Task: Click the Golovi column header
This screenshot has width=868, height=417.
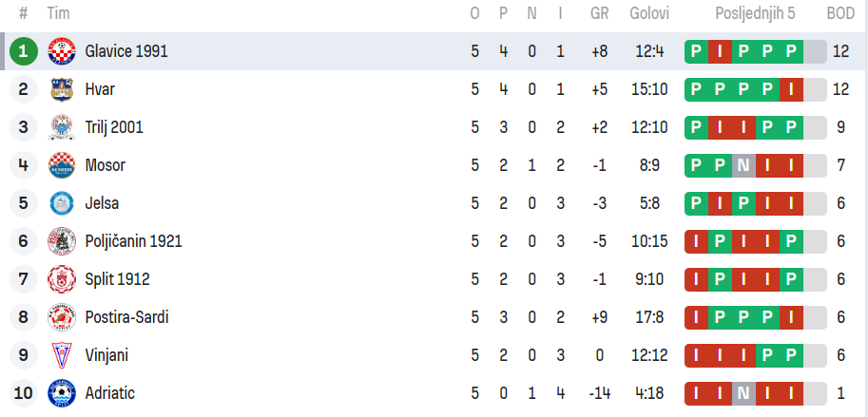Action: (649, 13)
